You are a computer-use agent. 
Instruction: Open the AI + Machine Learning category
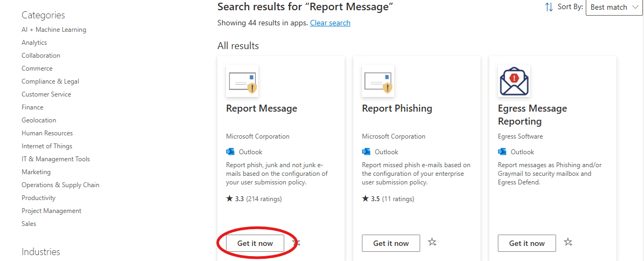click(x=54, y=30)
